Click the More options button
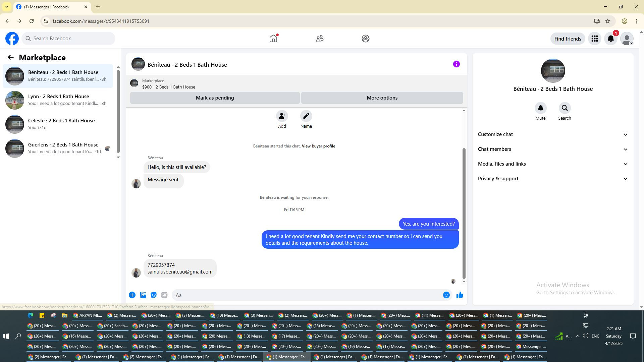Image resolution: width=644 pixels, height=362 pixels. point(382,98)
